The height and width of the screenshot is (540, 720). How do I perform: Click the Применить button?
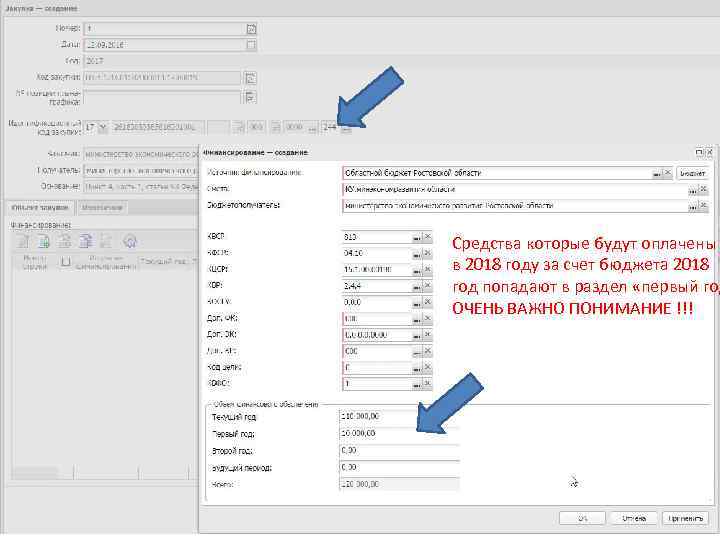pos(686,518)
